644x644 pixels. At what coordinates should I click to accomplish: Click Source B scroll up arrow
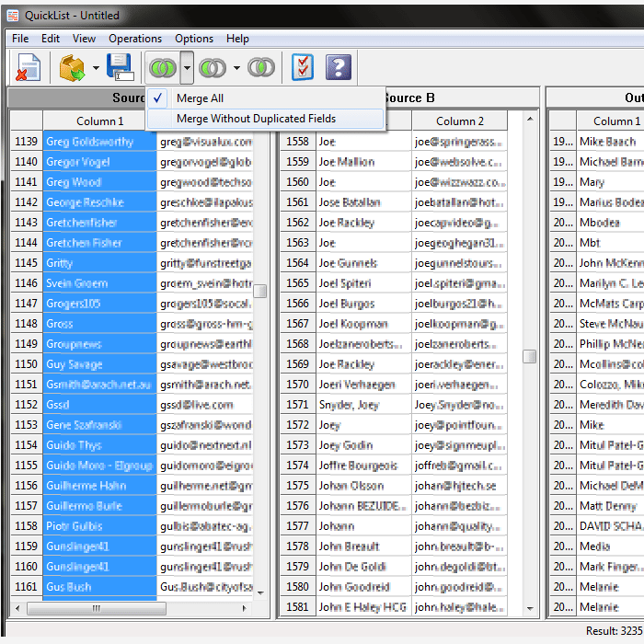coord(530,119)
